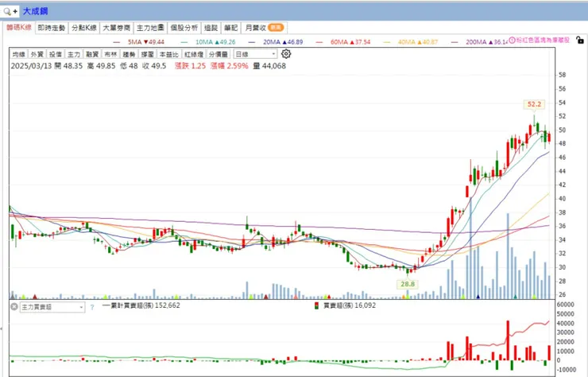Toggle the 紅綠燈 button

[194, 54]
